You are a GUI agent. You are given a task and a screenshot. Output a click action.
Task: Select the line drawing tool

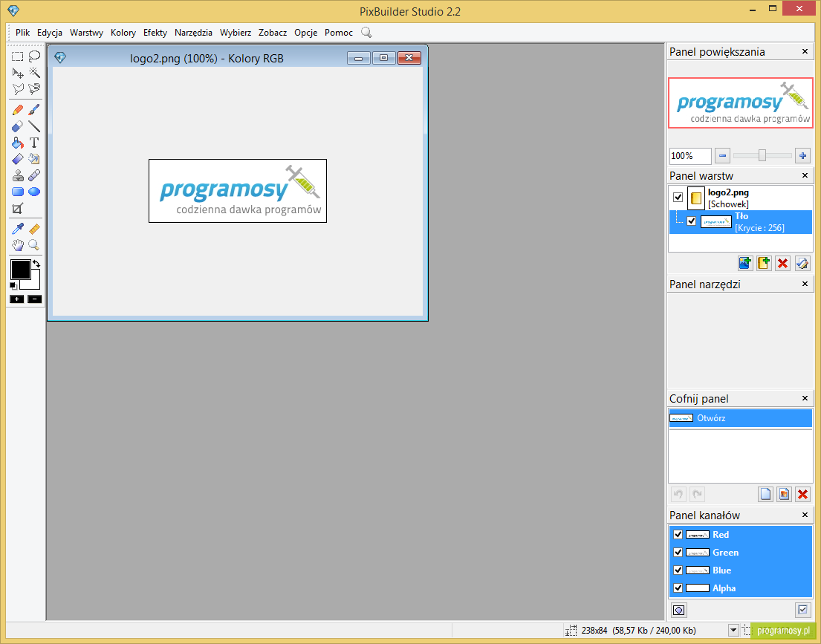[35, 126]
